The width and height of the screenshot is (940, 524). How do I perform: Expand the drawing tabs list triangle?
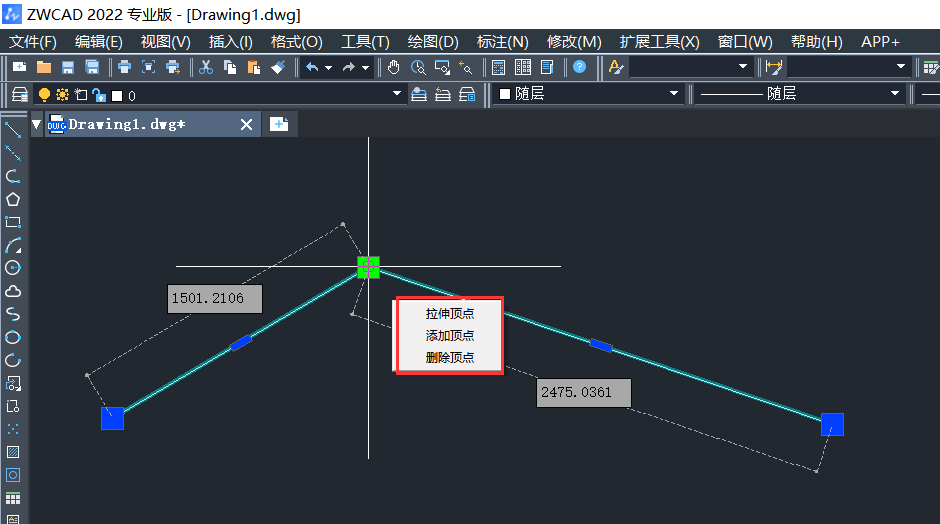pos(36,124)
